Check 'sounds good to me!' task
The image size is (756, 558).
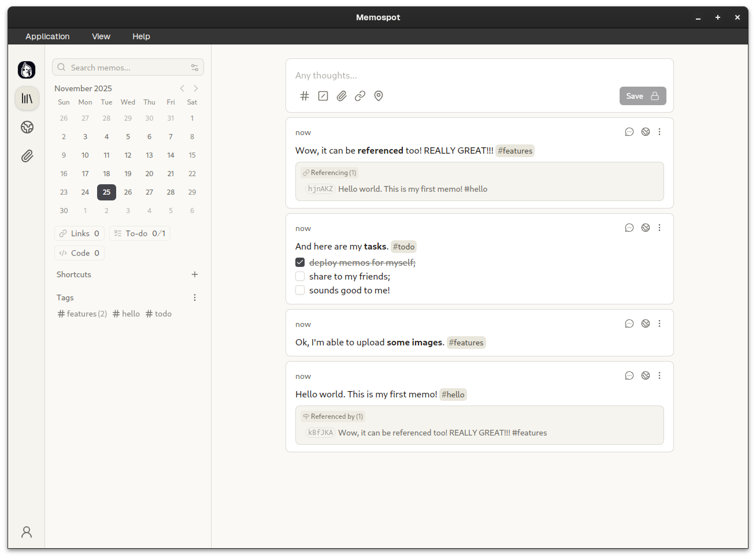click(x=300, y=290)
